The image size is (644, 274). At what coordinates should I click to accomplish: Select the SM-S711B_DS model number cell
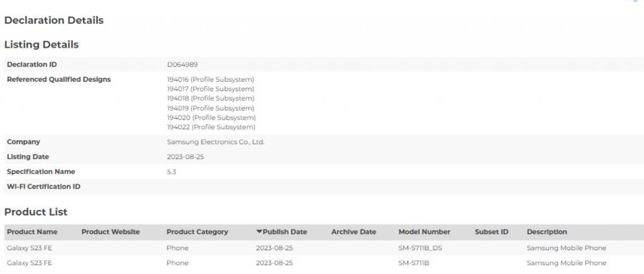click(x=420, y=248)
